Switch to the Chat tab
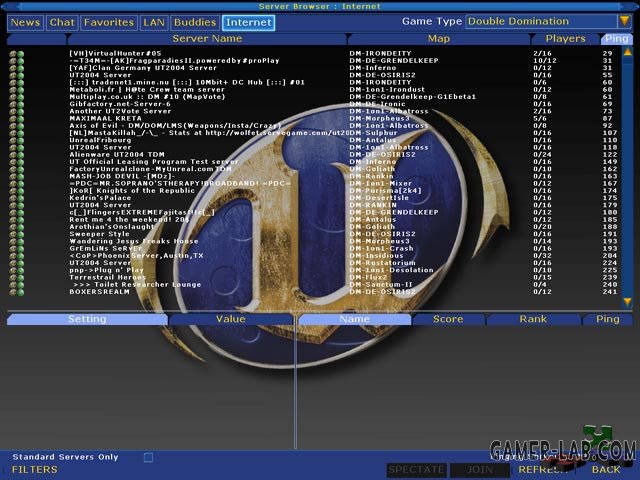 tap(62, 22)
